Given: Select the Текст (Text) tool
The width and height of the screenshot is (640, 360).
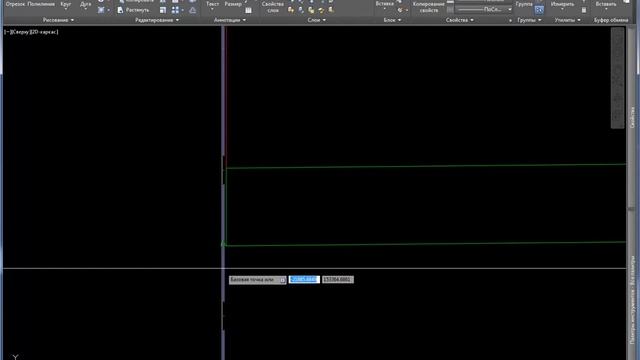Looking at the screenshot, I should (212, 4).
